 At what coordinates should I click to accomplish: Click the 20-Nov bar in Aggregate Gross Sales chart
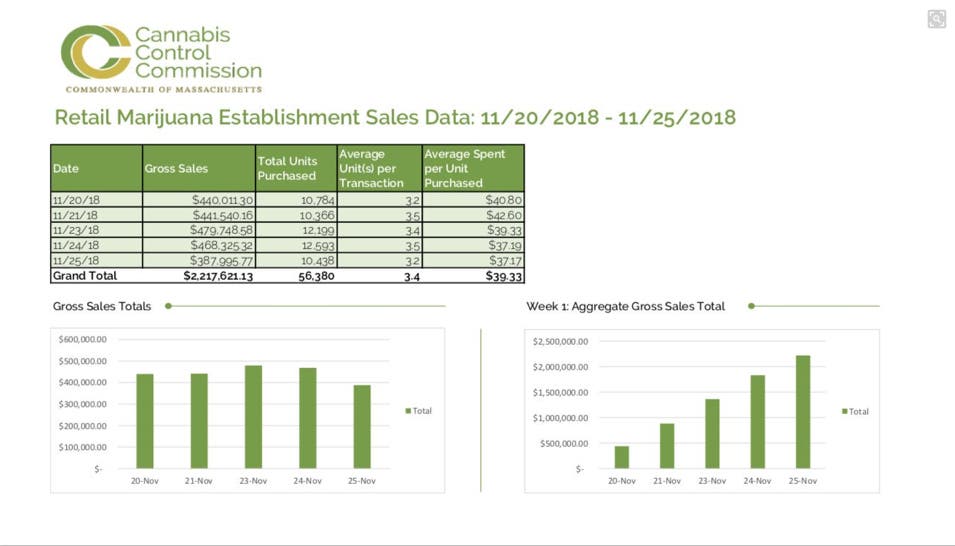coord(622,457)
